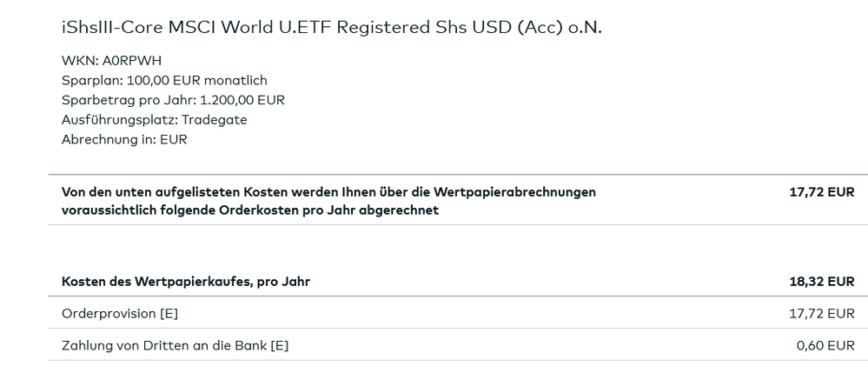The width and height of the screenshot is (868, 373).
Task: Click the 17,72 EUR Orderprovision amount
Action: 821,313
